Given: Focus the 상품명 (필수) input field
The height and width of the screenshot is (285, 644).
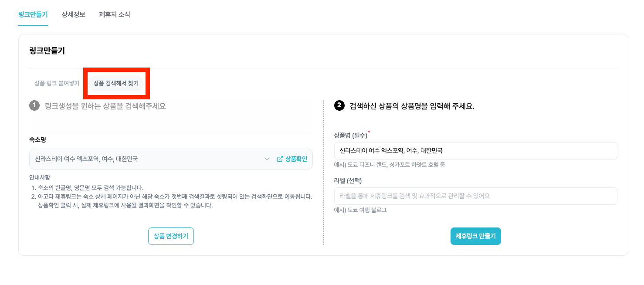Looking at the screenshot, I should tap(476, 151).
